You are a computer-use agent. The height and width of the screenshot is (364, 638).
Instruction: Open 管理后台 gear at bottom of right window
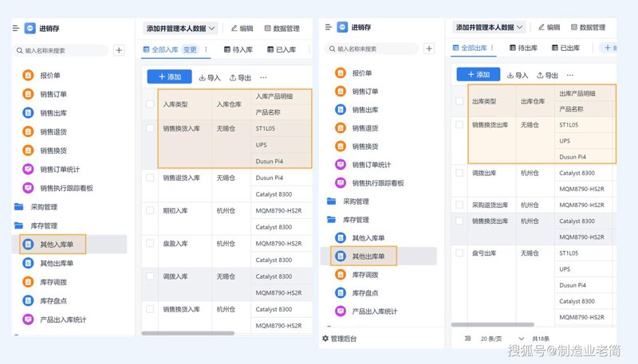point(340,339)
